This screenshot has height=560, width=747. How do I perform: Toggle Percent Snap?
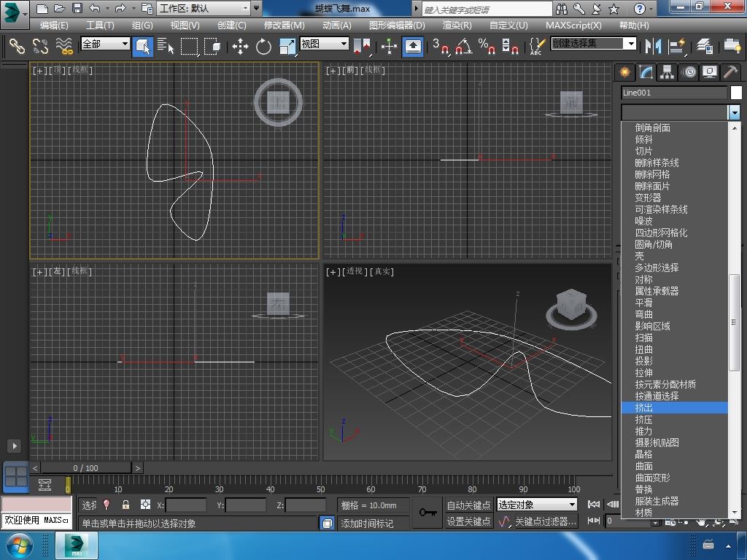pos(487,46)
